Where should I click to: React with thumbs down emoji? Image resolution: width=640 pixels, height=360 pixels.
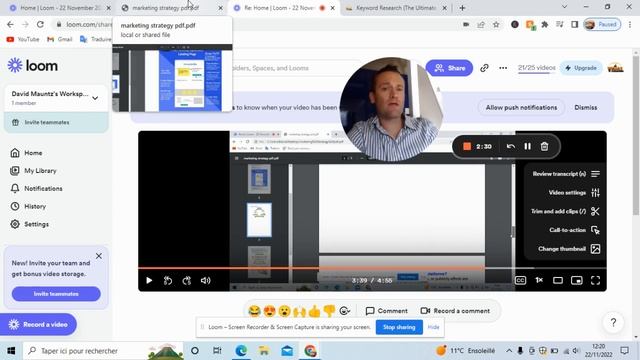[x=329, y=311]
